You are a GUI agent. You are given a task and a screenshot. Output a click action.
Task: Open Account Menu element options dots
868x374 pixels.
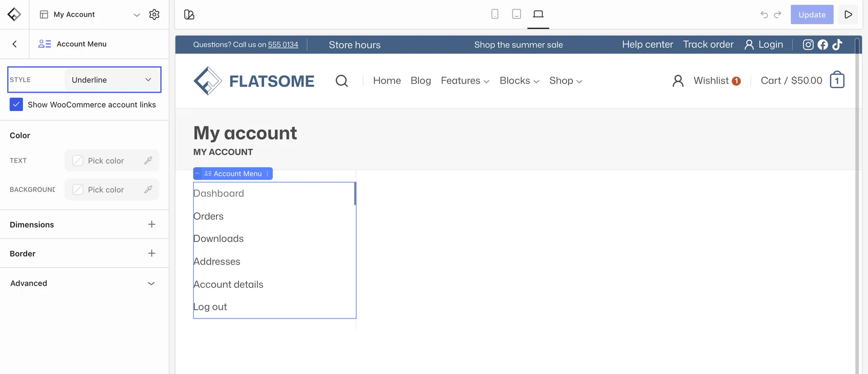267,174
